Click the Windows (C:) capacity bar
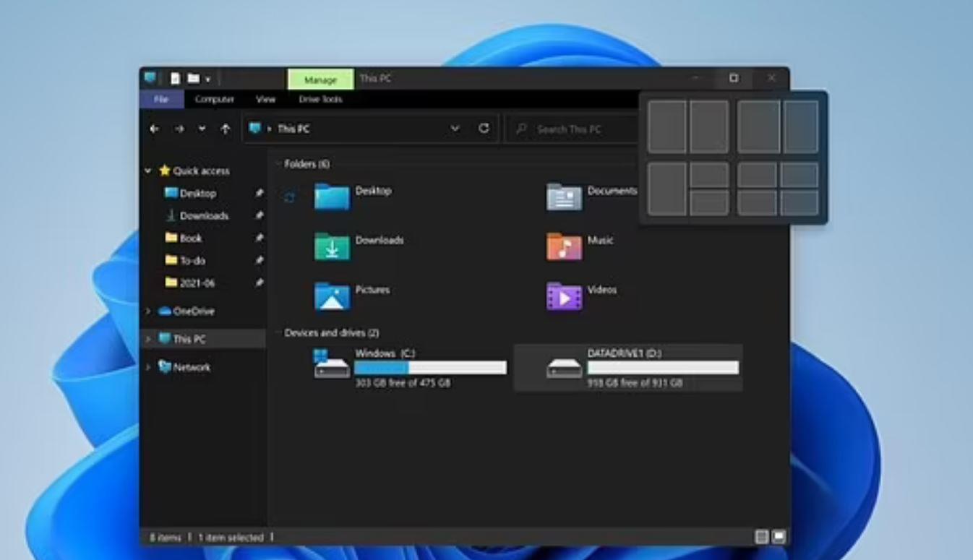This screenshot has height=560, width=973. click(x=430, y=368)
